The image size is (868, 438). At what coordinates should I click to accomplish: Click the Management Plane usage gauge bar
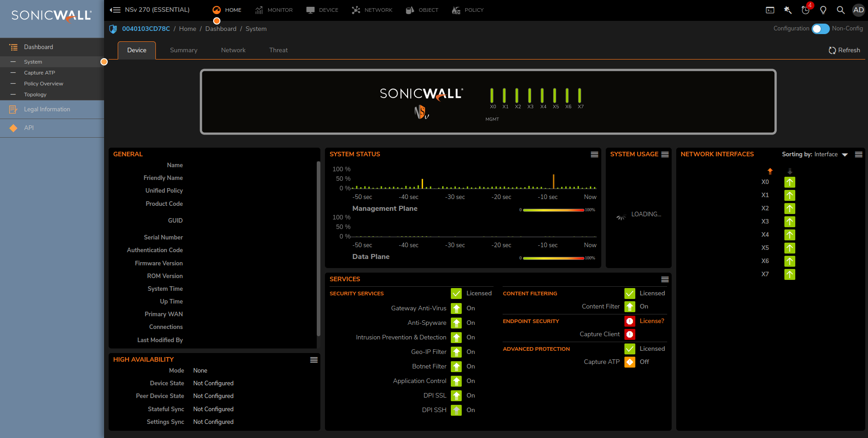[553, 210]
